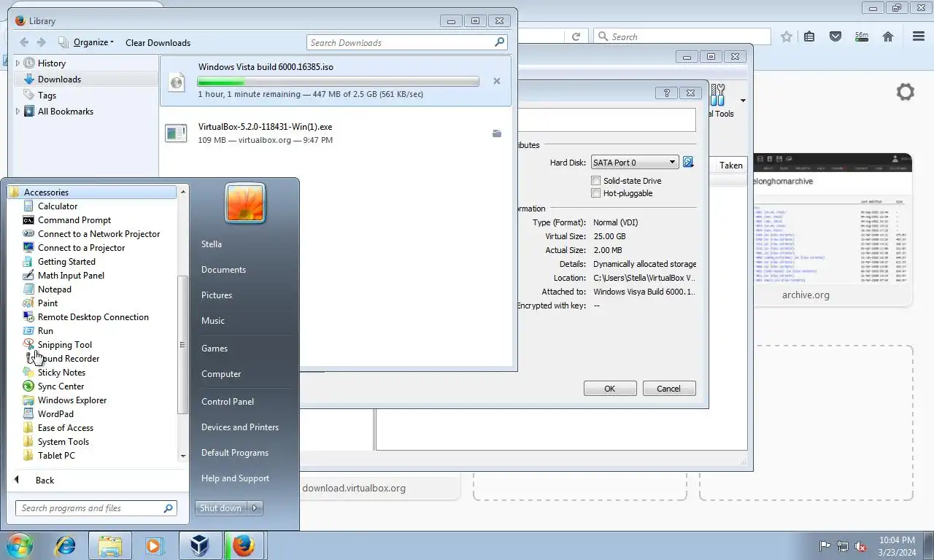This screenshot has height=560, width=934.
Task: Click Search programs and files box
Action: (96, 508)
